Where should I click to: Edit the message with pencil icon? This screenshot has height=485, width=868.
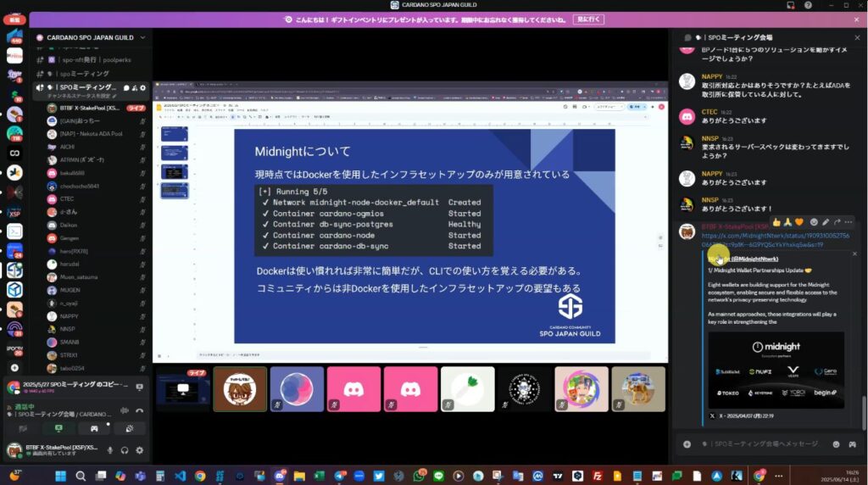click(826, 222)
